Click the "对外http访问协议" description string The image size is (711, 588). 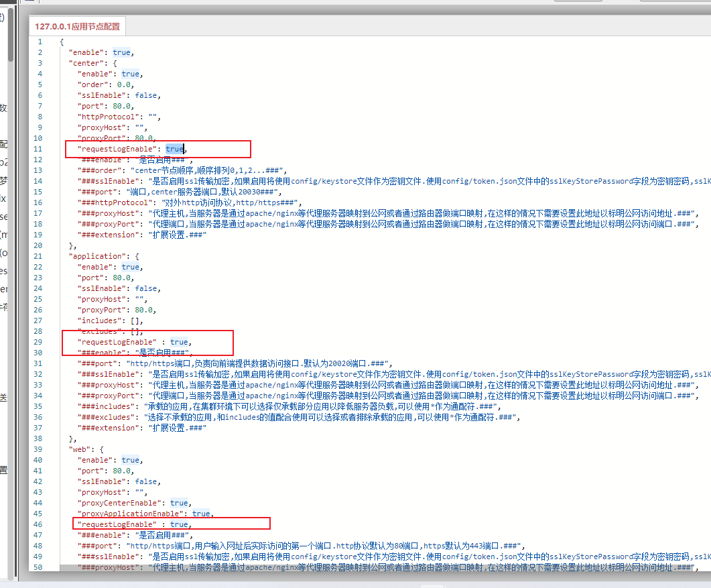click(230, 202)
